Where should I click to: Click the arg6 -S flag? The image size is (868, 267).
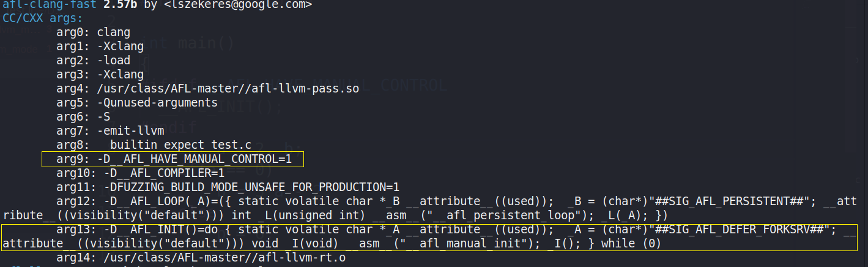tap(103, 116)
